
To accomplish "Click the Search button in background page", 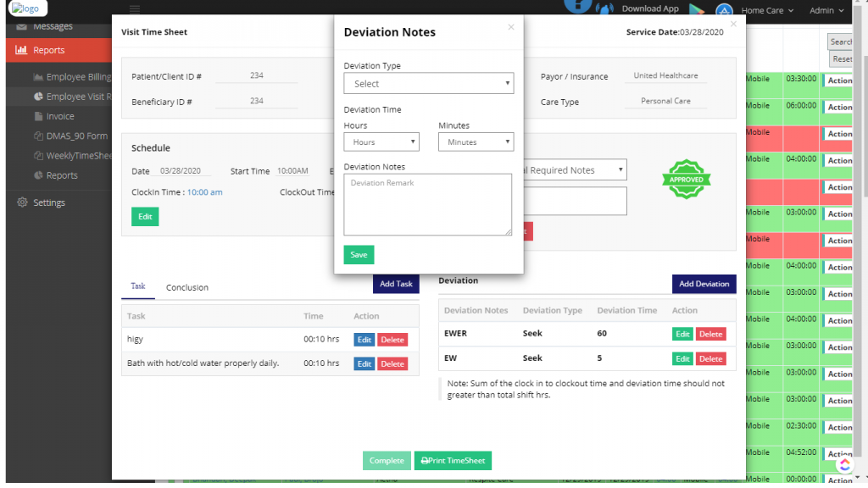I will [x=840, y=42].
